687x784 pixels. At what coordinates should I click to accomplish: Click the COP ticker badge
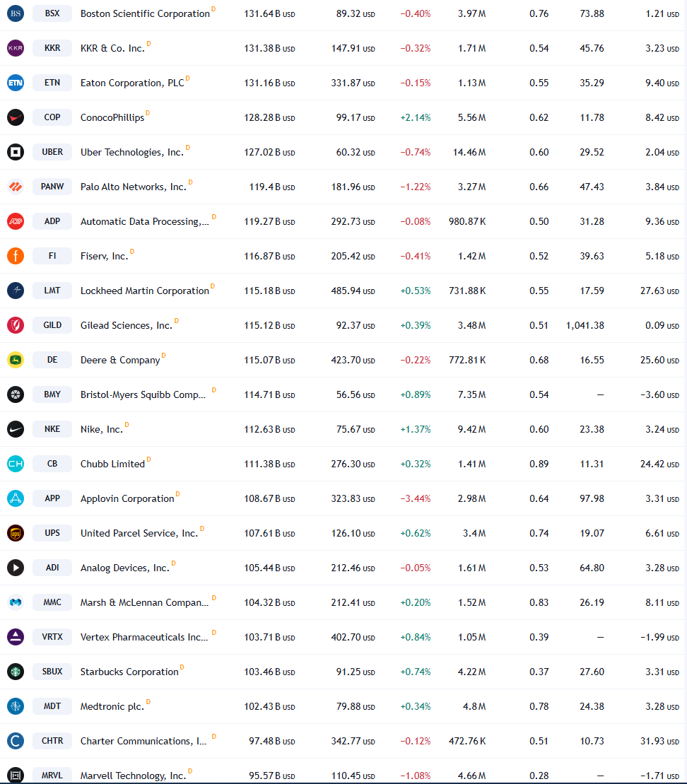pos(52,117)
